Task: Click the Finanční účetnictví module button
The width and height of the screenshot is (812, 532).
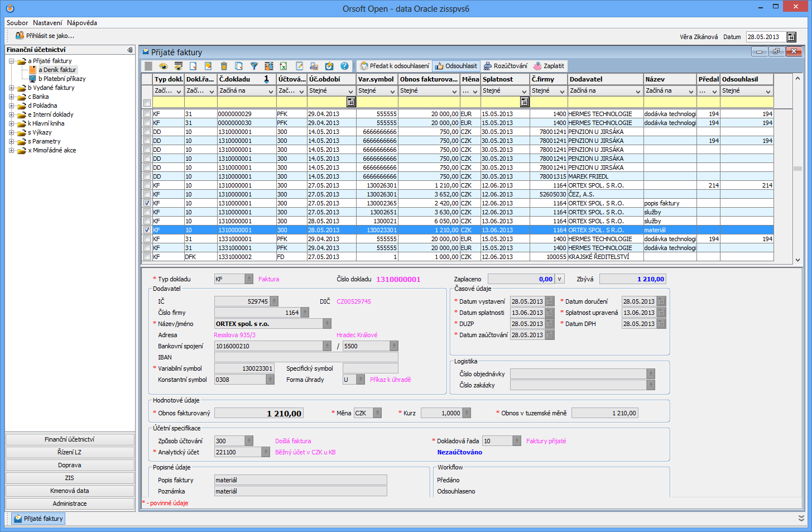Action: (70, 439)
